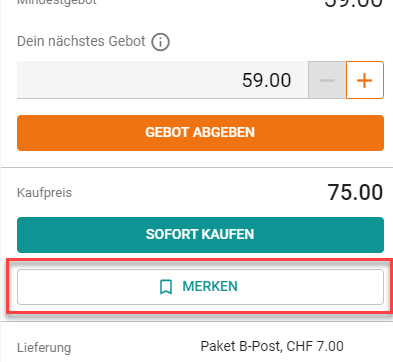This screenshot has height=362, width=393.
Task: Open the info icon beside Dein nächstes Gebot
Action: point(161,42)
